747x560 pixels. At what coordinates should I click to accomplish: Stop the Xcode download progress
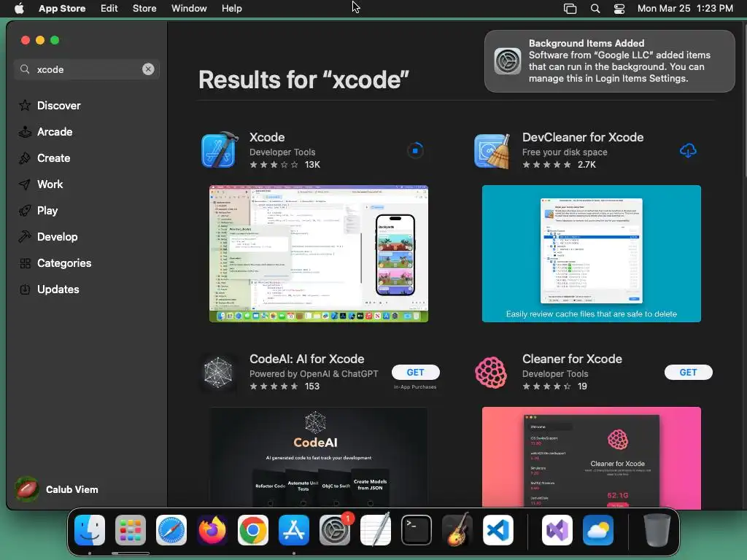point(415,150)
